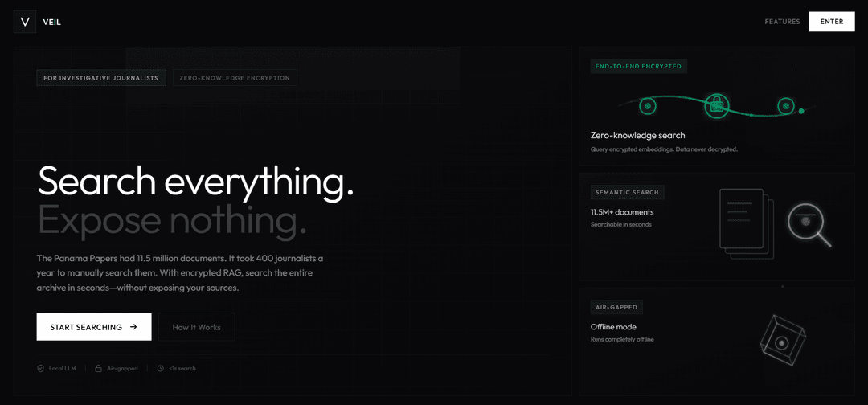Click the End-to-End Encrypted green badge
Screen dimensions: 868x405
[x=638, y=66]
